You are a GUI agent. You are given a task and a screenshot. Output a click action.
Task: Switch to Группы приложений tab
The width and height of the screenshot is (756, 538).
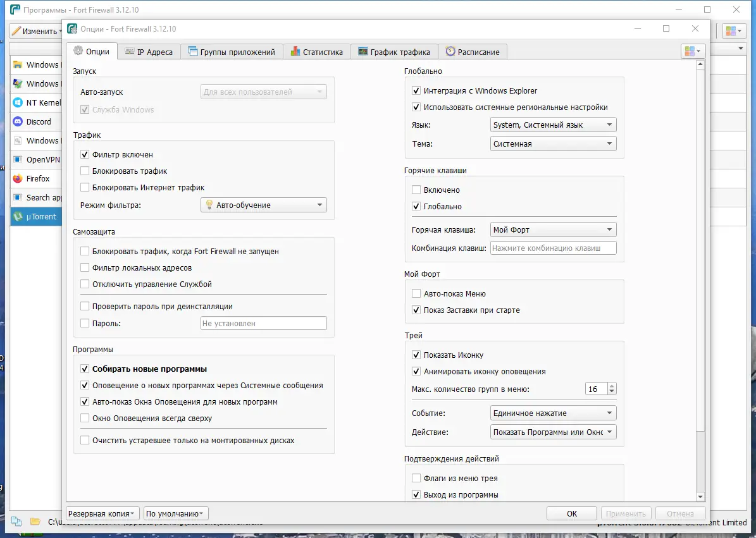click(232, 52)
